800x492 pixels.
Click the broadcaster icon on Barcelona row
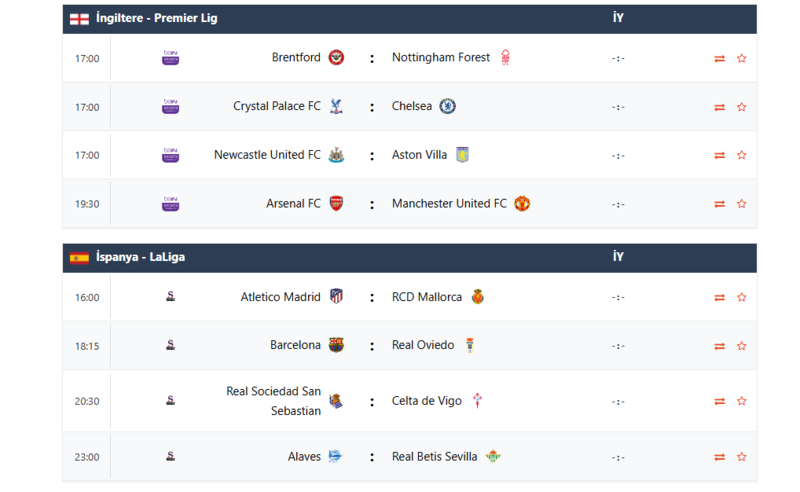coord(171,345)
